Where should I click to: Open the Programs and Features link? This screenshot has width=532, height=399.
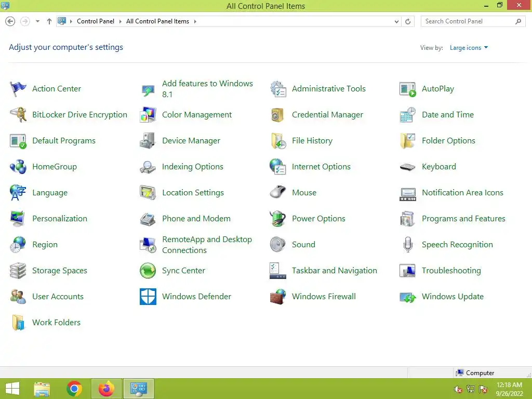pyautogui.click(x=463, y=219)
